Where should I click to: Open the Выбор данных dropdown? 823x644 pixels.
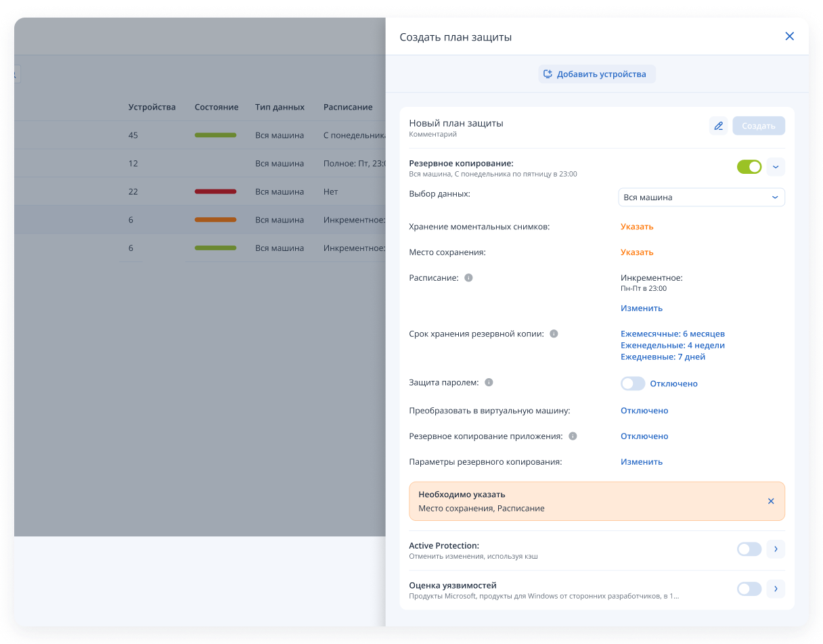702,198
